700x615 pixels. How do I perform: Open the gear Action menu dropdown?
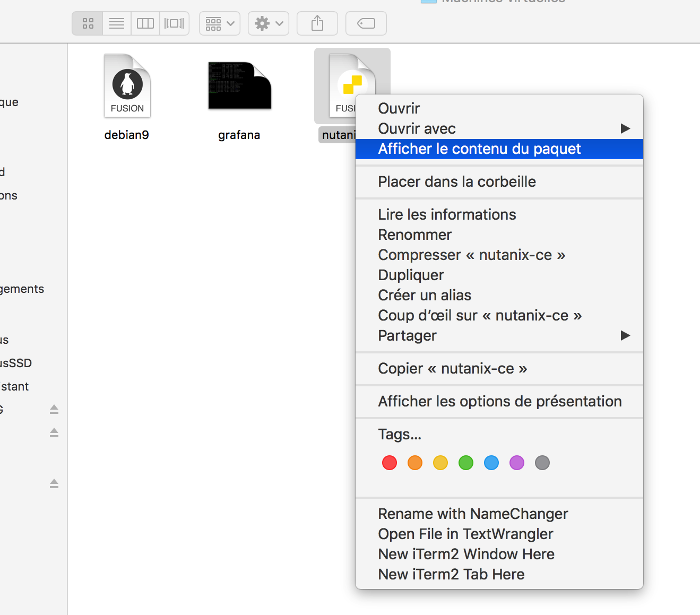pyautogui.click(x=269, y=23)
